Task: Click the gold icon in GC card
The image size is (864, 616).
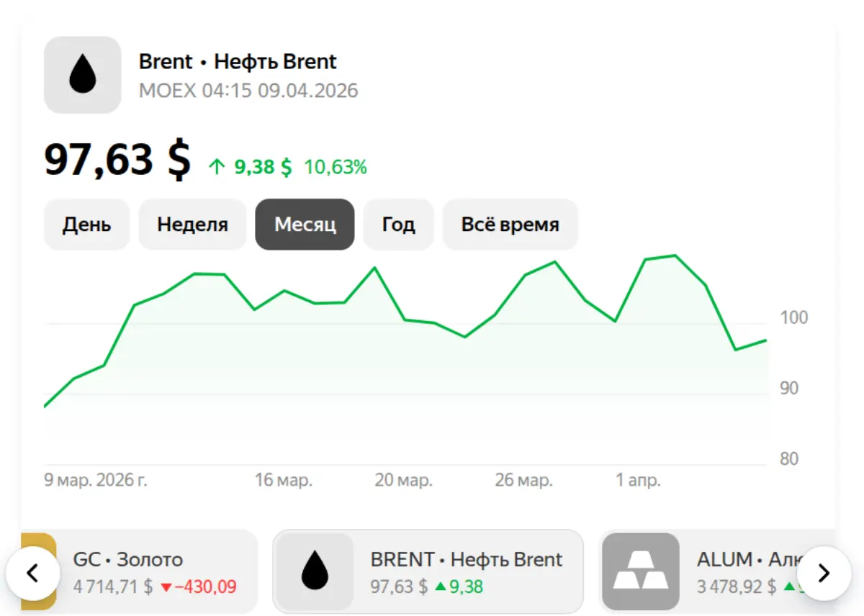Action: 39,571
